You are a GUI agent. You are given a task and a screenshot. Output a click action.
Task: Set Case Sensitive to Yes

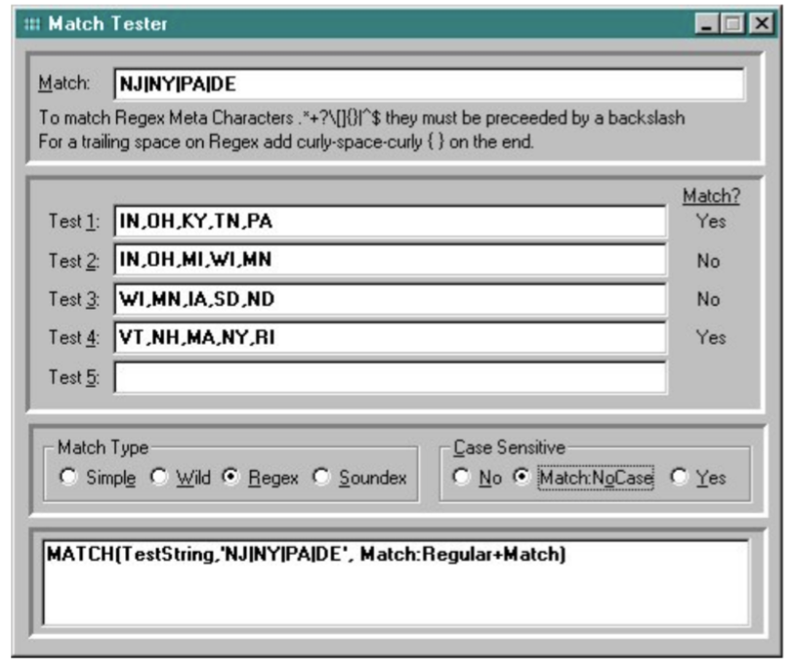[680, 478]
